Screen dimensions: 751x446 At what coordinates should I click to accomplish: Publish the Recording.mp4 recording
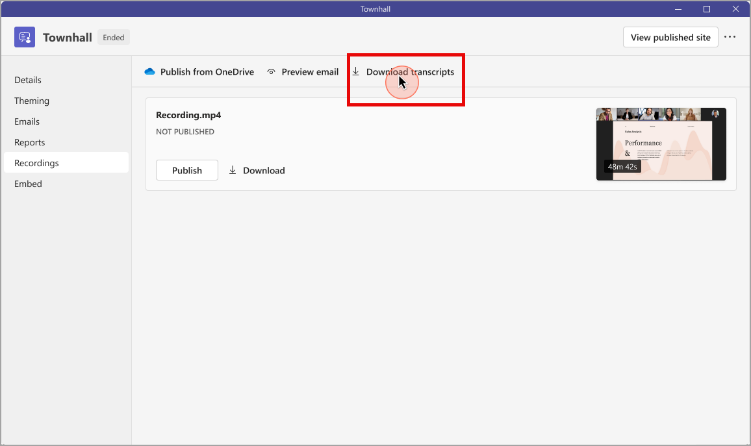tap(187, 170)
